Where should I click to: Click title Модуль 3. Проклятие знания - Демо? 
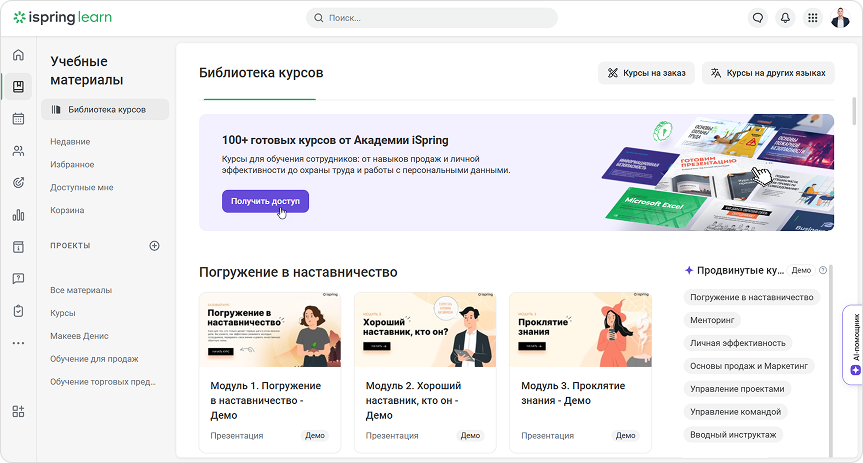[573, 393]
